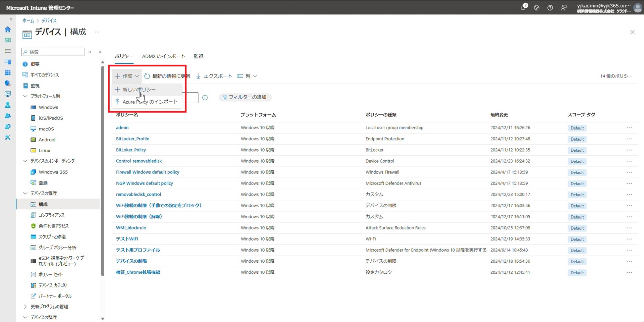Image resolution: width=644 pixels, height=322 pixels.
Task: Open row menu for WMI_blockrule policy
Action: click(x=629, y=228)
